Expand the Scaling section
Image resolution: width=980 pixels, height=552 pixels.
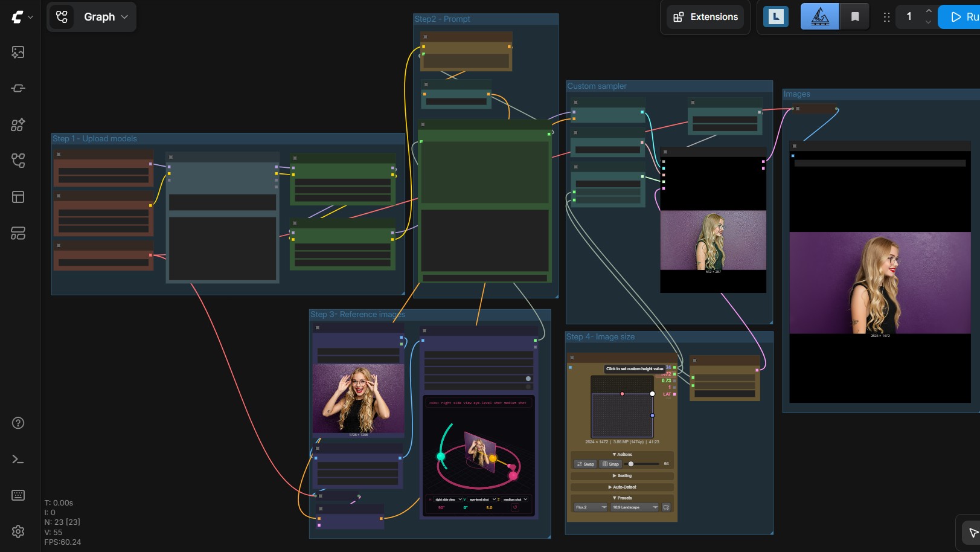622,476
